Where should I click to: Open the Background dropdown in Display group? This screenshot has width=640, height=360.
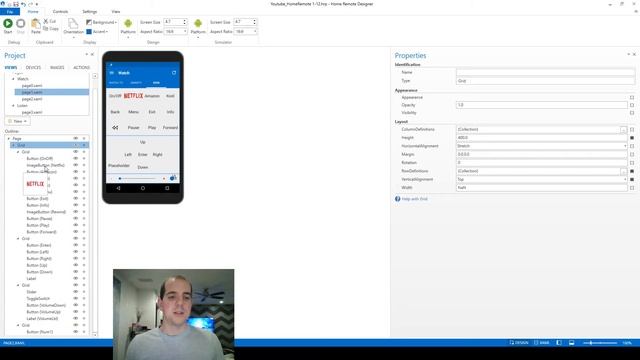pos(102,22)
